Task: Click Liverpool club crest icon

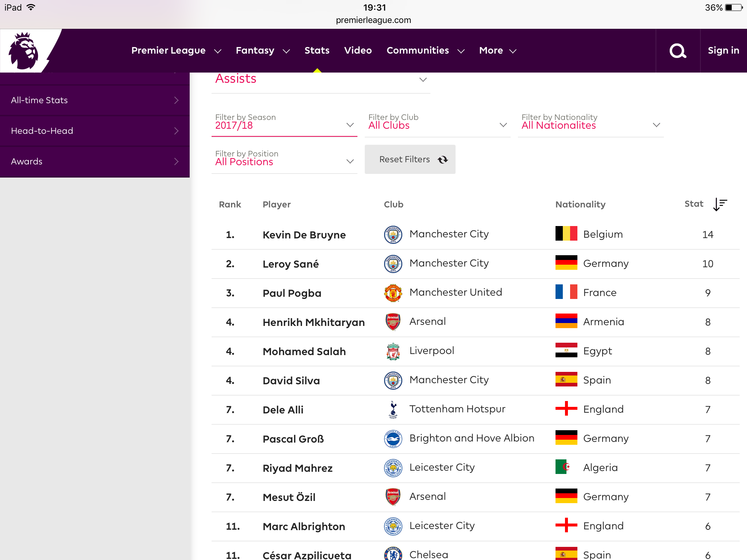Action: coord(393,351)
